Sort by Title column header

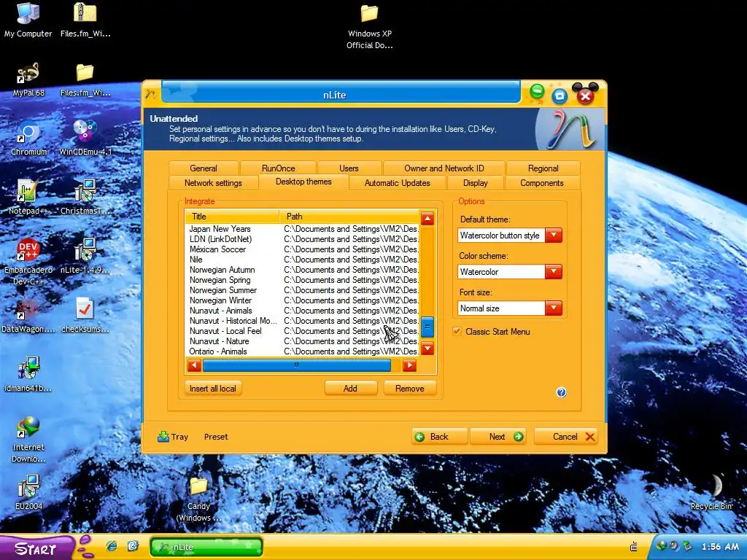pos(232,216)
